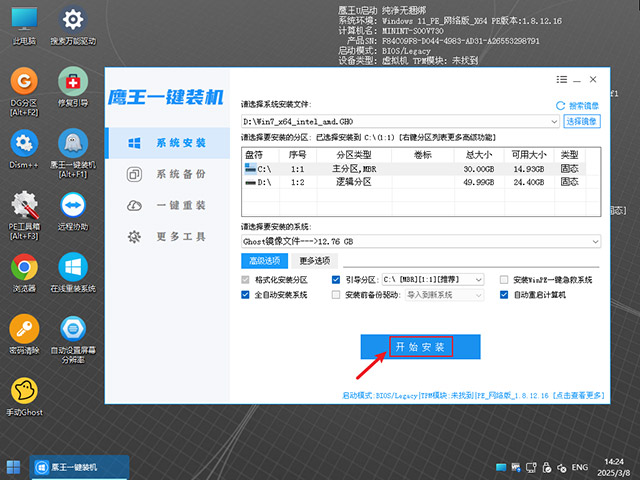Click the 开始安装 button

tap(420, 347)
